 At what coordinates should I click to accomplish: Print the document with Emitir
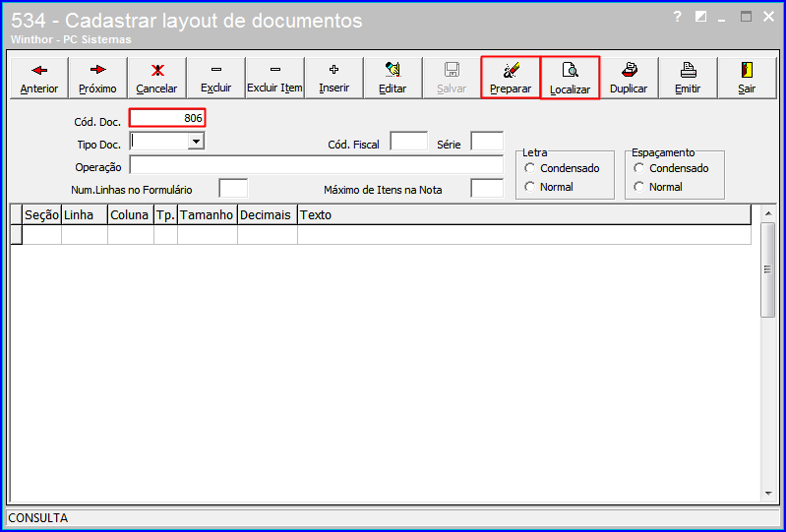pos(688,78)
